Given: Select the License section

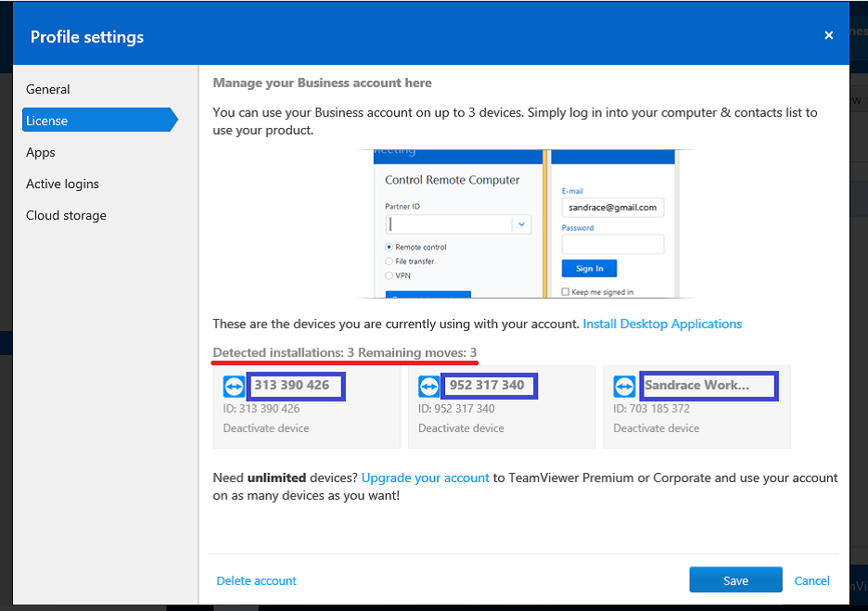Looking at the screenshot, I should pyautogui.click(x=99, y=121).
